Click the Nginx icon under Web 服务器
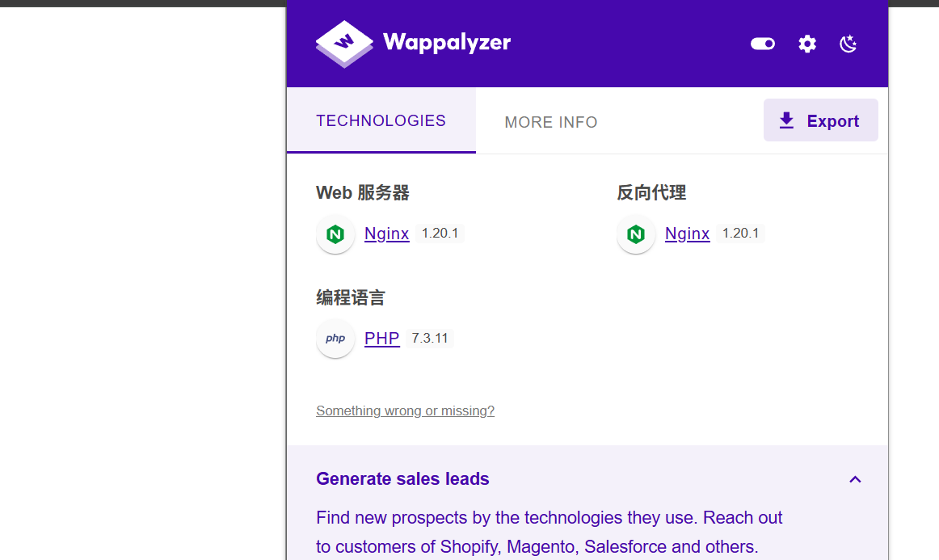The height and width of the screenshot is (560, 939). click(335, 234)
